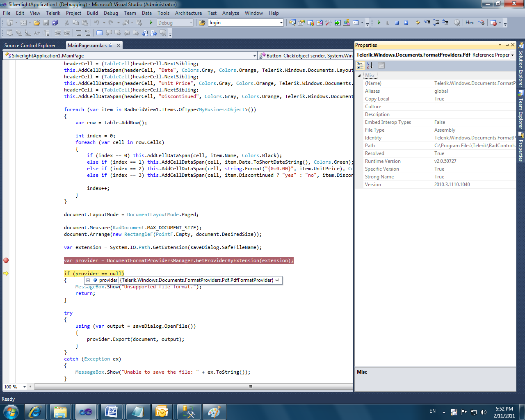
Task: Open the editor zoom level dropdown
Action: [x=24, y=387]
